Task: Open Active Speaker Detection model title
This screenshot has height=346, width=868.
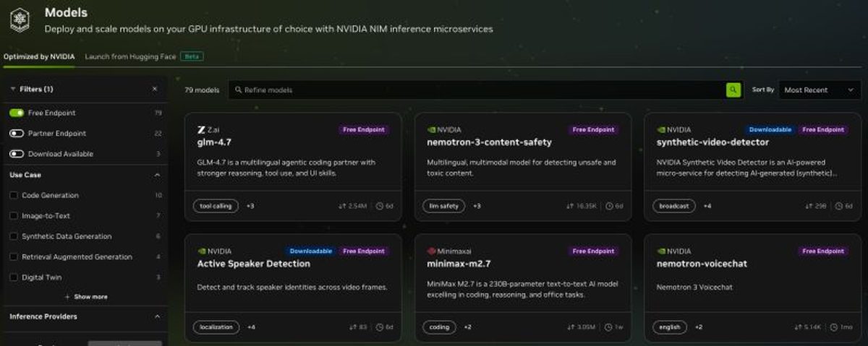Action: pyautogui.click(x=253, y=264)
